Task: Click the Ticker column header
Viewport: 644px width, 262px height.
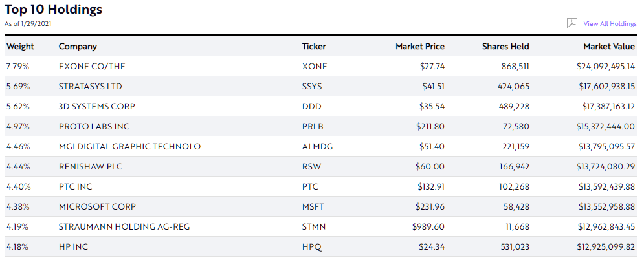Action: tap(314, 46)
